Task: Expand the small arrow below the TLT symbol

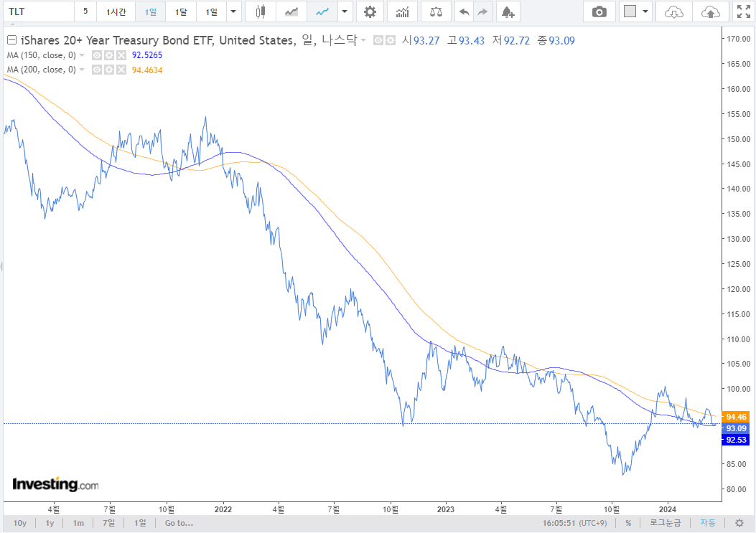Action: [13, 23]
